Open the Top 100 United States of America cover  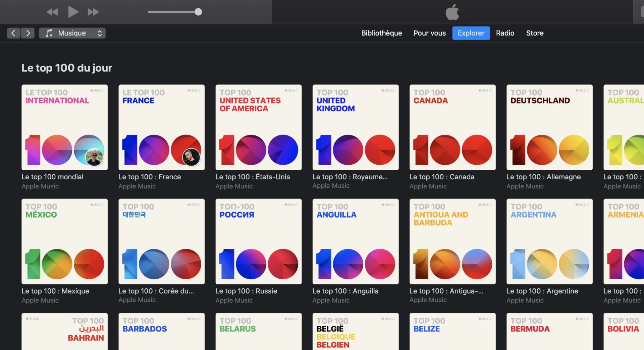pyautogui.click(x=259, y=127)
